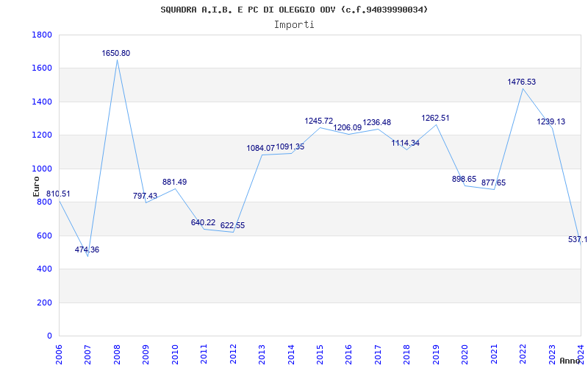Click the 2017 year label
Image resolution: width=588 pixels, height=368 pixels.
[x=378, y=353]
